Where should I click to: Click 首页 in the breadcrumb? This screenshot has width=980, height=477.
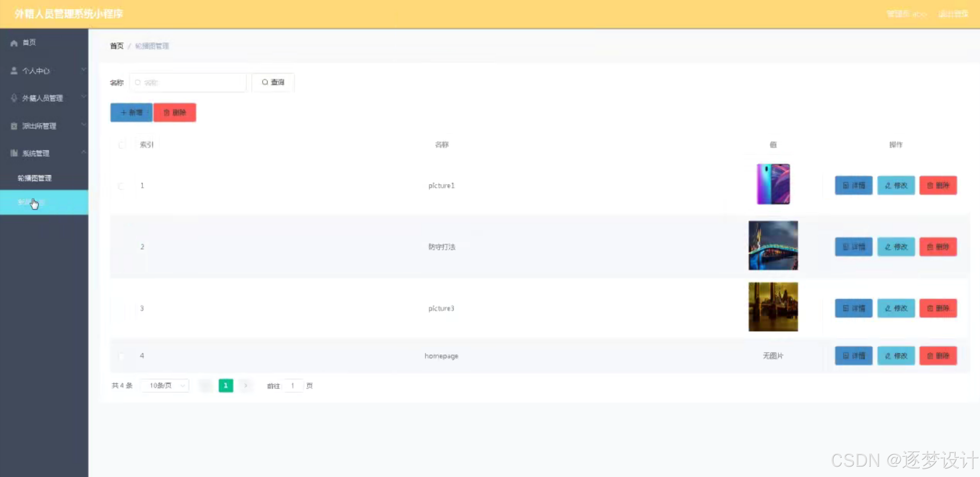point(117,46)
